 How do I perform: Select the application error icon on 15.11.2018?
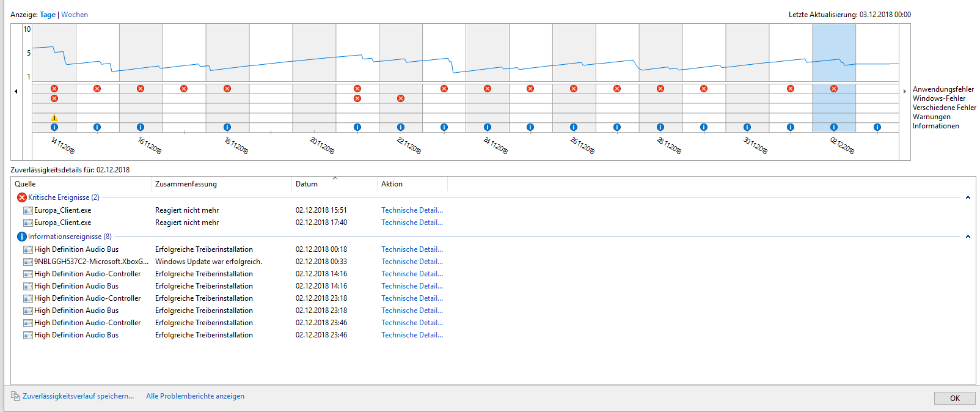pyautogui.click(x=97, y=89)
